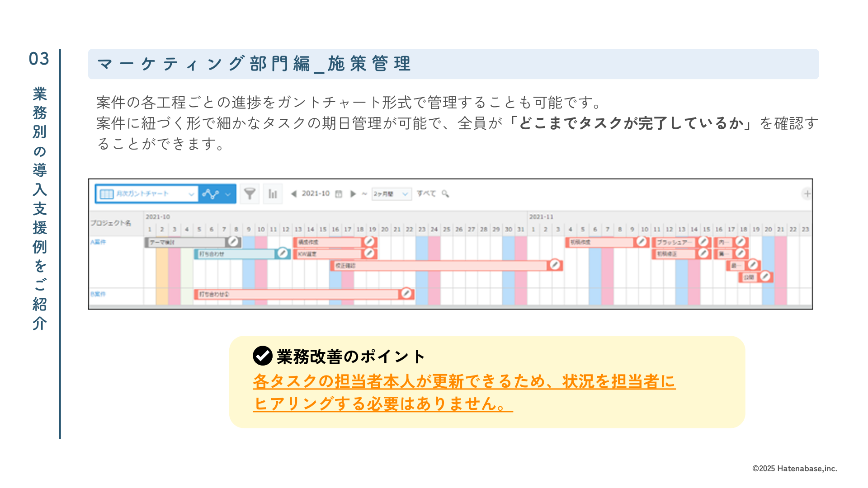Click the すべて filter label
Image resolution: width=868 pixels, height=488 pixels.
click(426, 193)
